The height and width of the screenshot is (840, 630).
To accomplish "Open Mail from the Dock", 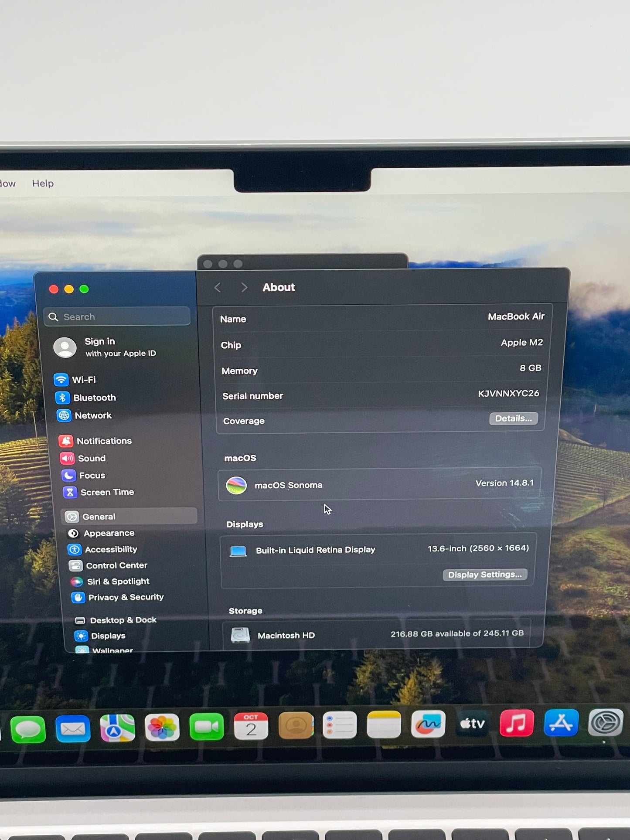I will (73, 728).
